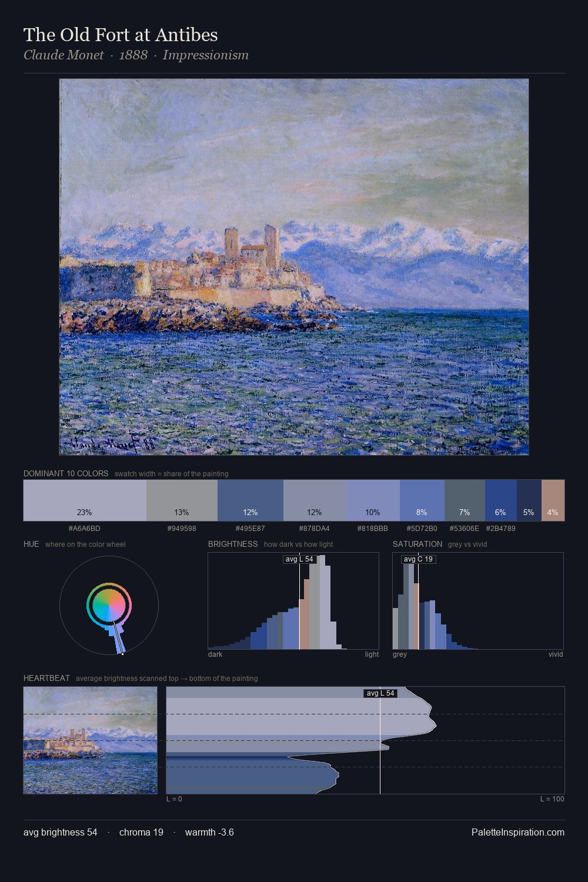Viewport: 588px width, 882px height.
Task: Click the 'L = 0' axis label
Action: [174, 799]
